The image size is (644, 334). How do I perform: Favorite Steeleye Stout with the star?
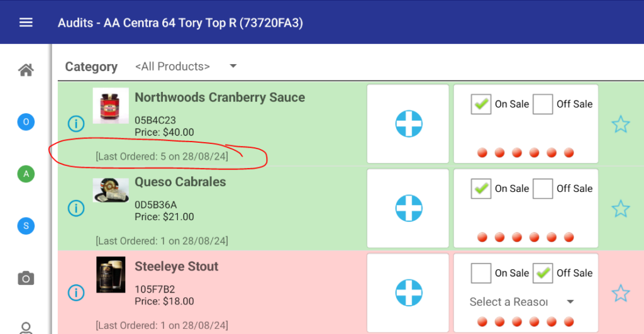click(620, 293)
